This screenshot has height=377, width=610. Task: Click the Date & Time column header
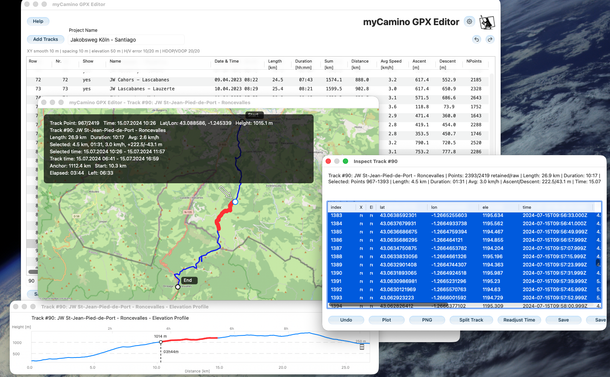(226, 61)
